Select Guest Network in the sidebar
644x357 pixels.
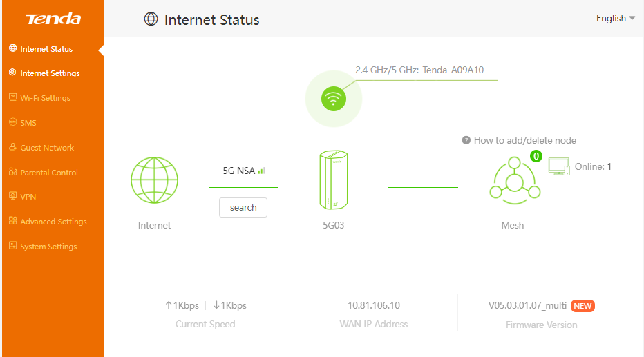tap(47, 148)
